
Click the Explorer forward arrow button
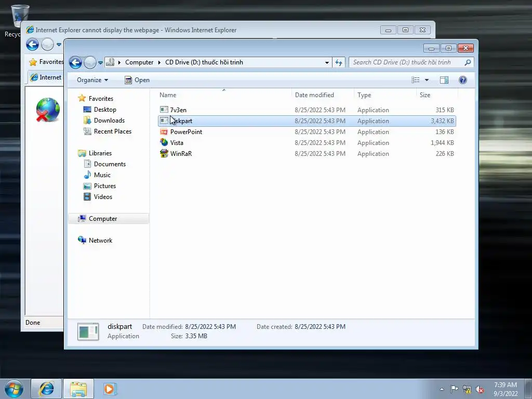[90, 62]
